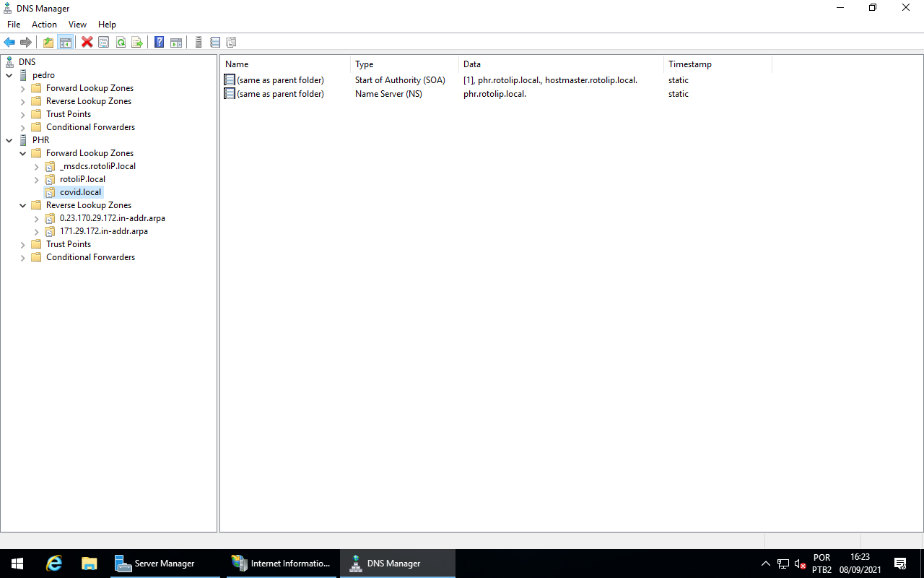Click the red Delete X icon
Image resolution: width=924 pixels, height=578 pixels.
(x=87, y=43)
